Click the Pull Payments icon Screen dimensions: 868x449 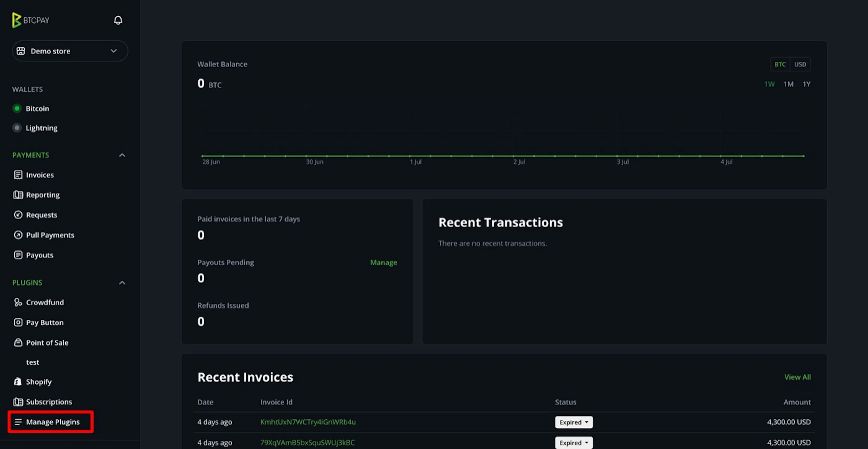point(18,235)
